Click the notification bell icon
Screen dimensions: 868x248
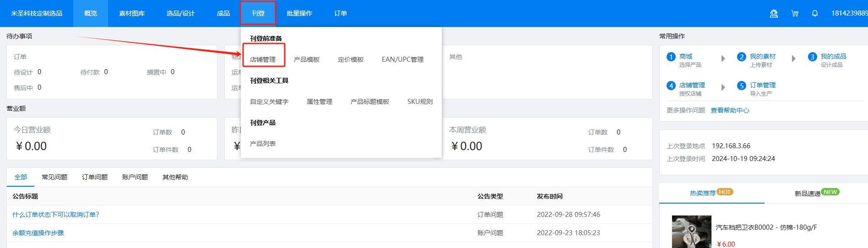click(x=815, y=14)
